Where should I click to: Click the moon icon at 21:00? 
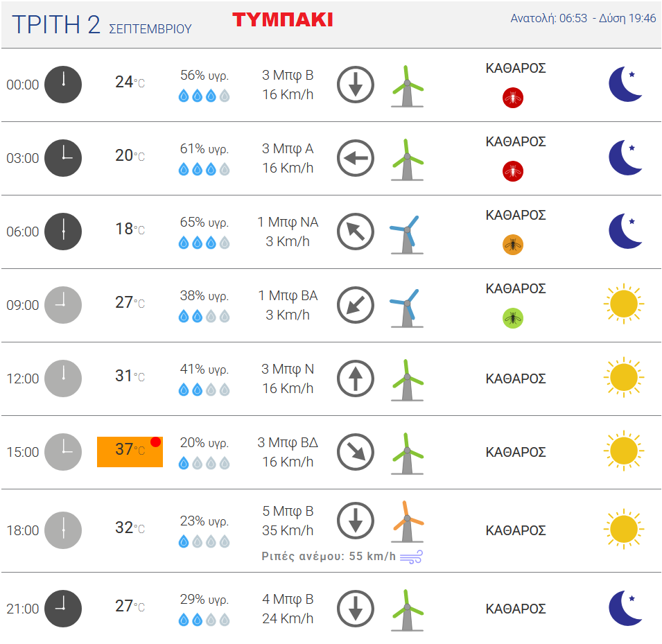[625, 608]
